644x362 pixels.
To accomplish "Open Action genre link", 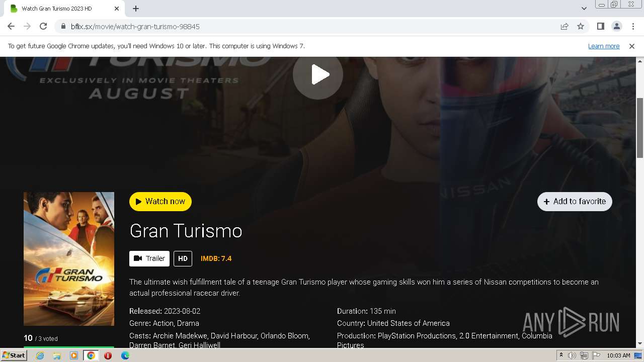I will coord(163,323).
